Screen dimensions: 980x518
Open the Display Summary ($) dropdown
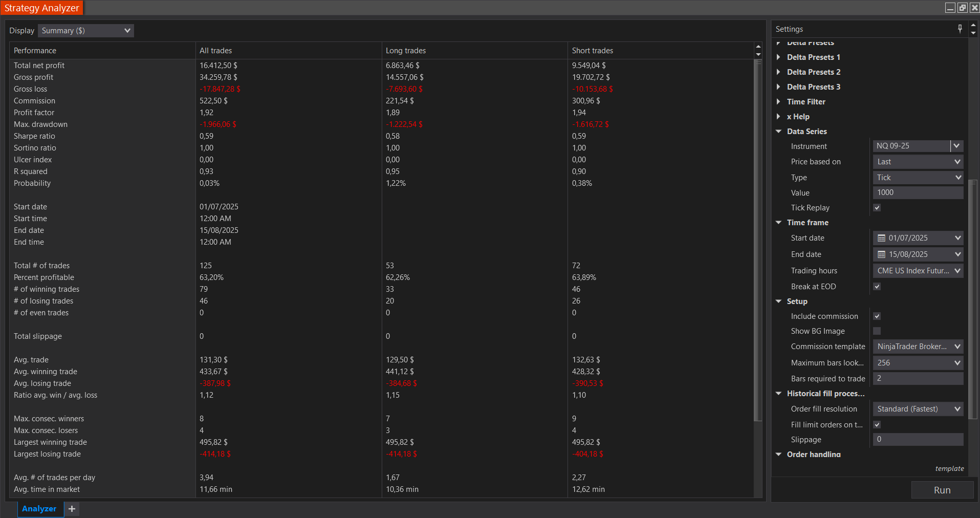pyautogui.click(x=86, y=31)
